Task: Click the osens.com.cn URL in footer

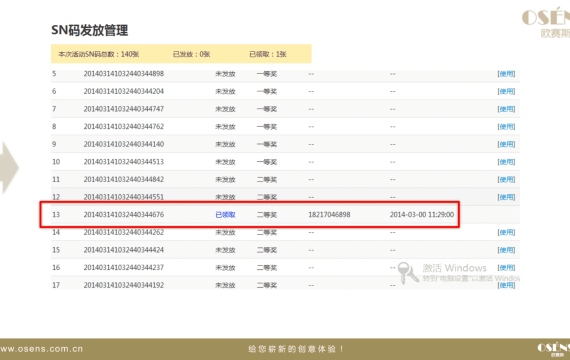Action: click(41, 349)
